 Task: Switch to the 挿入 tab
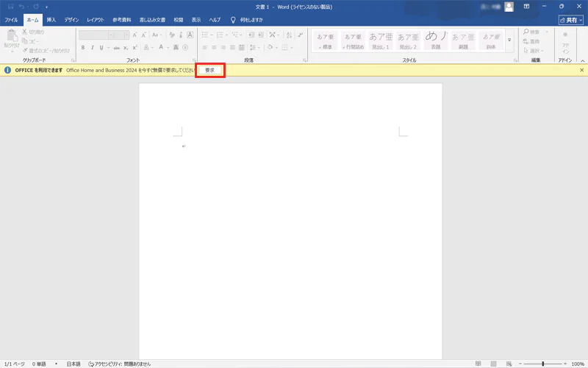[51, 20]
